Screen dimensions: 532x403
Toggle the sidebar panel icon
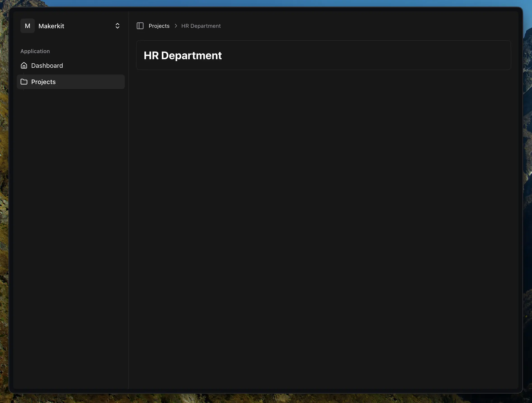(x=140, y=26)
